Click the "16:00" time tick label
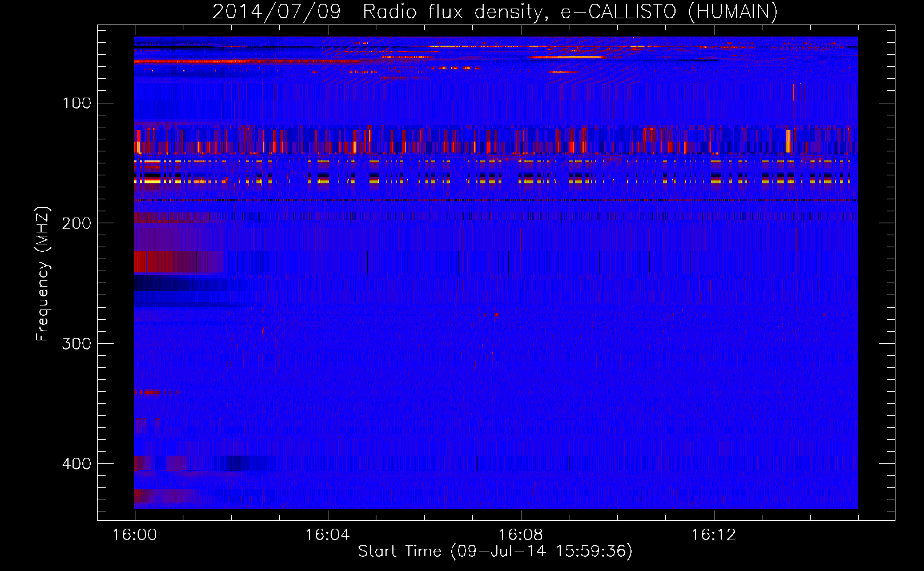Image resolution: width=924 pixels, height=571 pixels. (x=135, y=535)
